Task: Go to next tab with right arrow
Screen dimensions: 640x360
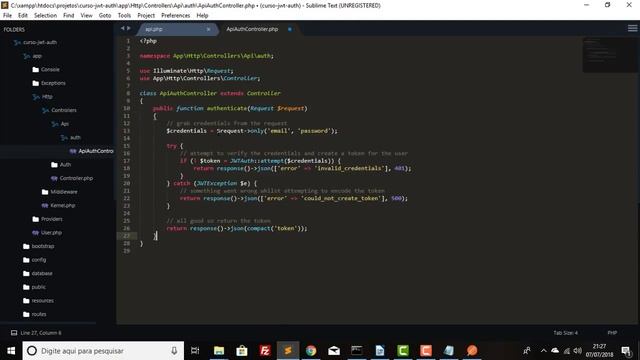Action: pos(129,28)
